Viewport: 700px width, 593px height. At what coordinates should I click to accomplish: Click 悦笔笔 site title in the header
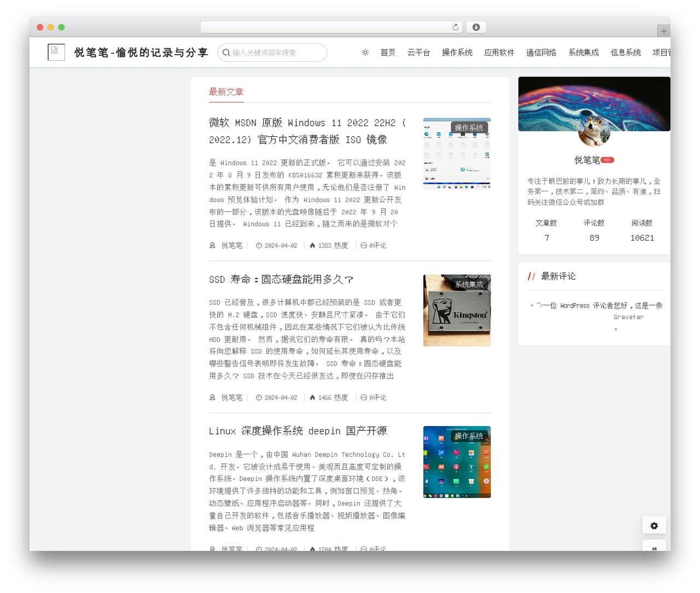pos(141,53)
